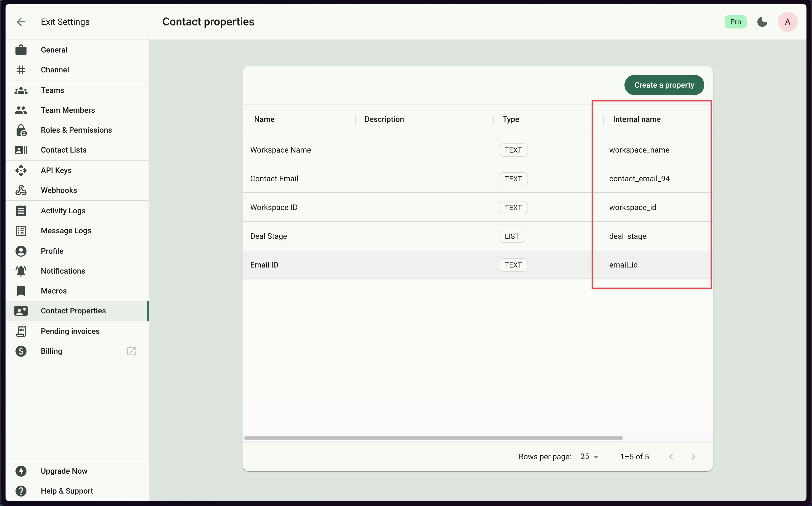812x506 pixels.
Task: Go to previous page of properties
Action: (x=671, y=457)
